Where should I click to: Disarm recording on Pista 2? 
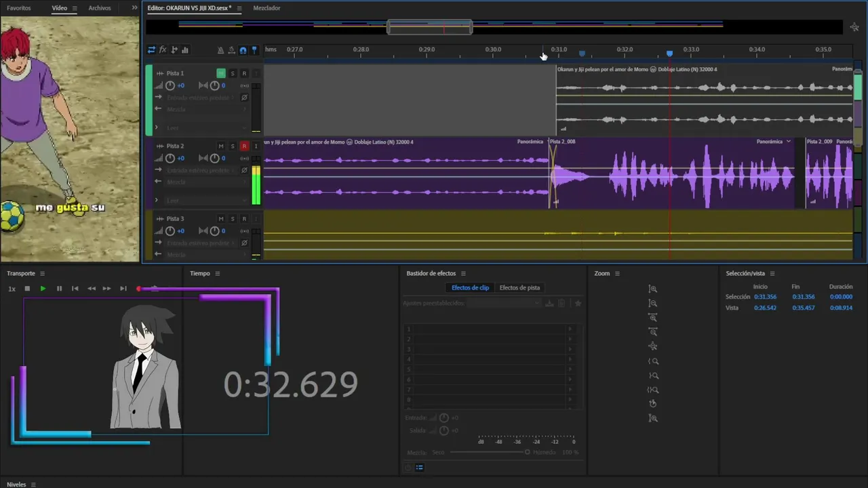click(244, 146)
